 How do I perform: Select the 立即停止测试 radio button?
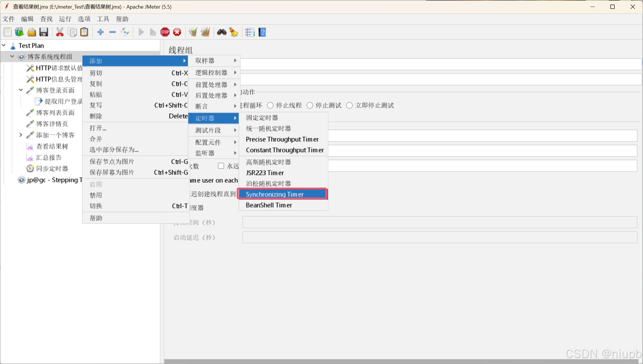pyautogui.click(x=349, y=106)
